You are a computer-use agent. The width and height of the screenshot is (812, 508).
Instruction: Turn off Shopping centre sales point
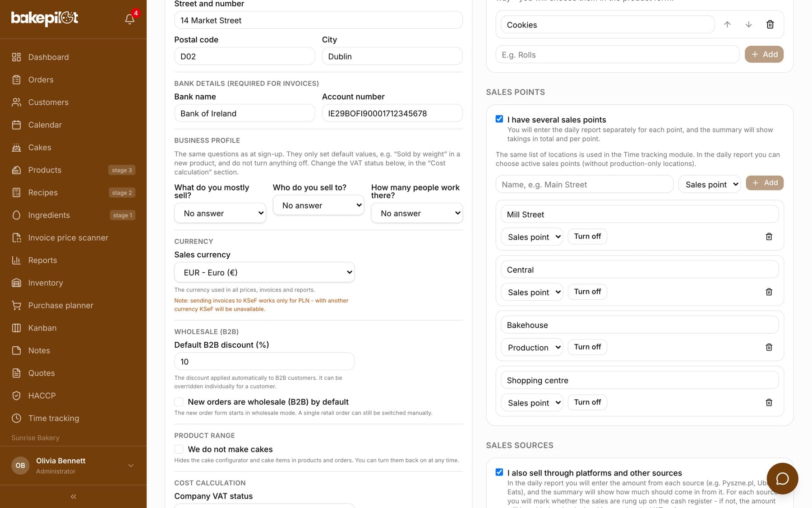[587, 402]
